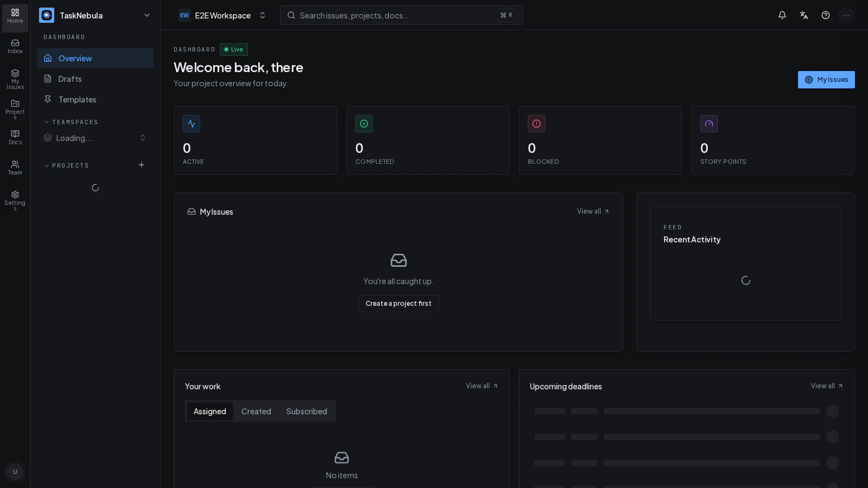View all in My Issues panel
This screenshot has height=488, width=868.
[x=593, y=211]
